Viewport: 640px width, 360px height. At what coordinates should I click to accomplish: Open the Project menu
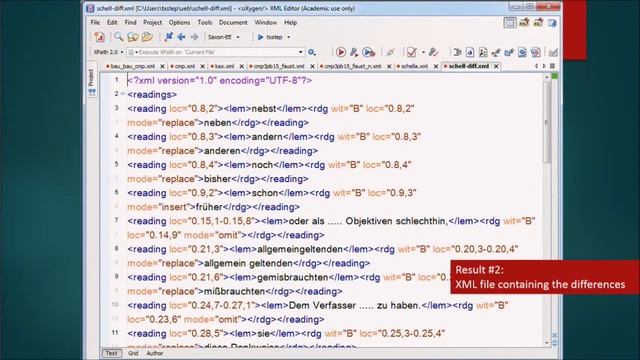click(x=152, y=22)
